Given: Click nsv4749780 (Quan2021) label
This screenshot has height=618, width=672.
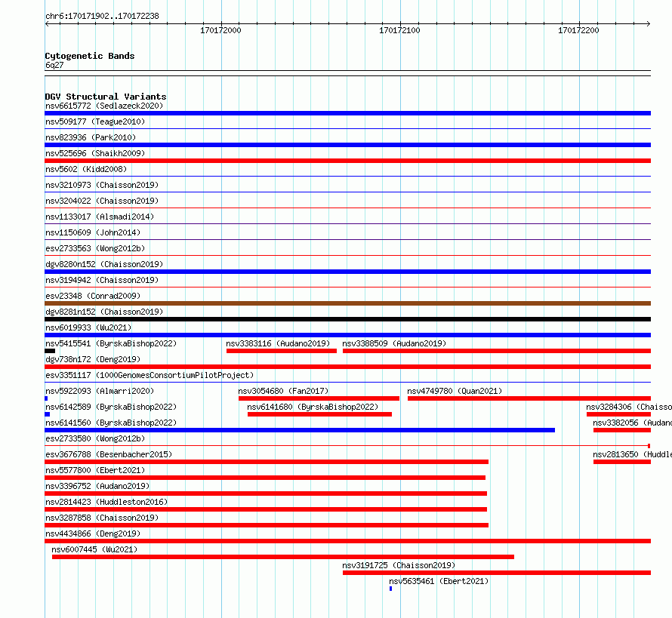Looking at the screenshot, I should 455,391.
